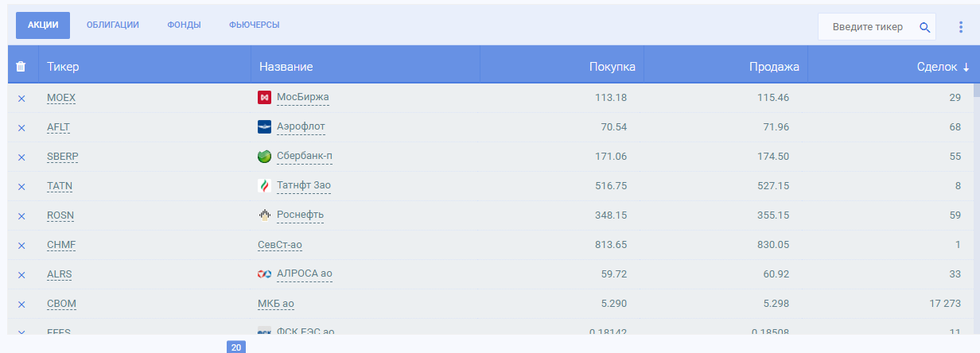Click the АЛРОСА ао logo icon
Screen dimensions: 980x353
(x=265, y=273)
